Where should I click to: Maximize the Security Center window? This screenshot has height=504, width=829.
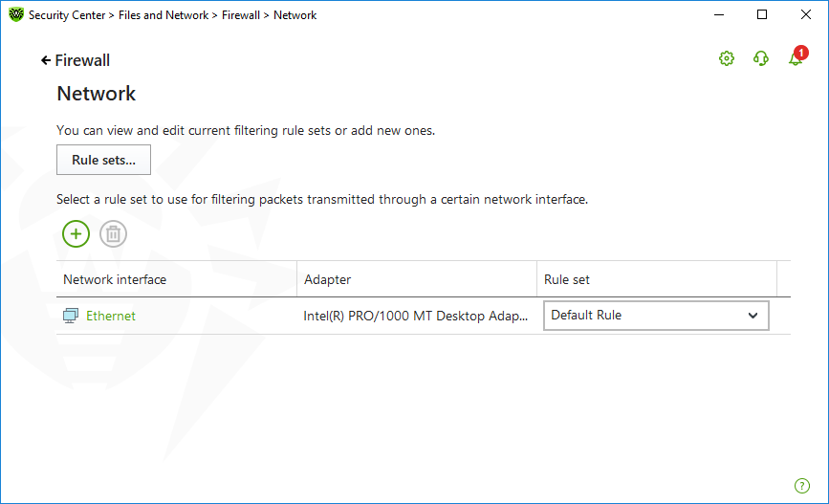(x=762, y=14)
